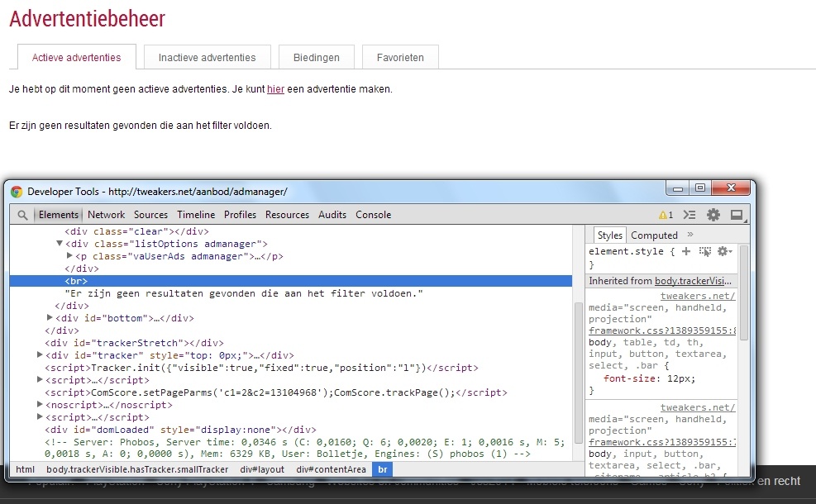
Task: Open DevTools settings gear icon
Action: pyautogui.click(x=713, y=215)
